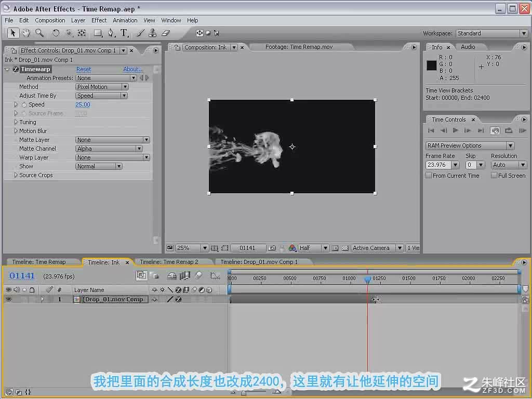532x399 pixels.
Task: Click the current time display 01141
Action: (x=22, y=276)
